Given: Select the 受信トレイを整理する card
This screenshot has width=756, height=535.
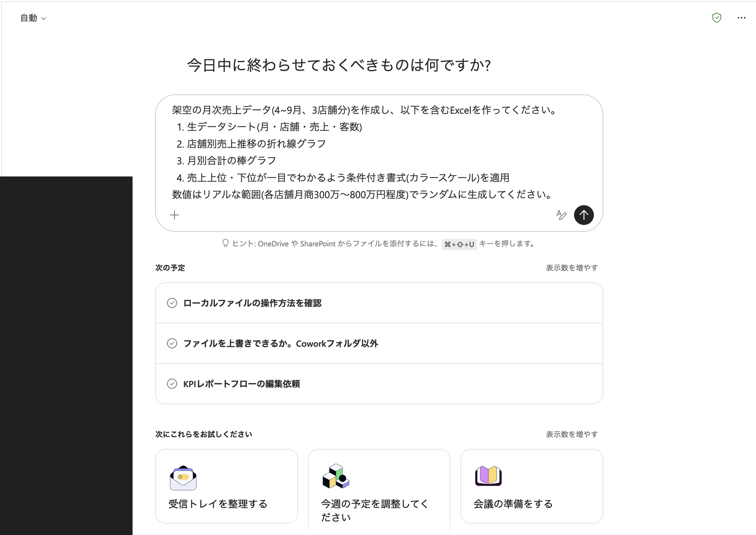Looking at the screenshot, I should [226, 486].
